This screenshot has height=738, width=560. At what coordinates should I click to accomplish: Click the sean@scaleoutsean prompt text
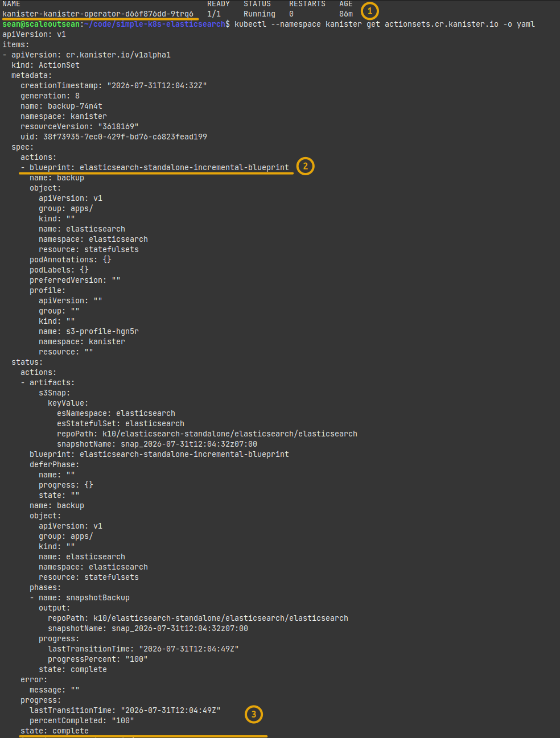[x=41, y=24]
